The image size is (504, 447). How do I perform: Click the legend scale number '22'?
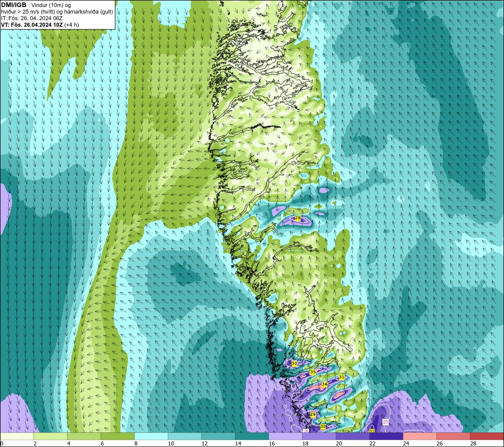[x=372, y=444]
